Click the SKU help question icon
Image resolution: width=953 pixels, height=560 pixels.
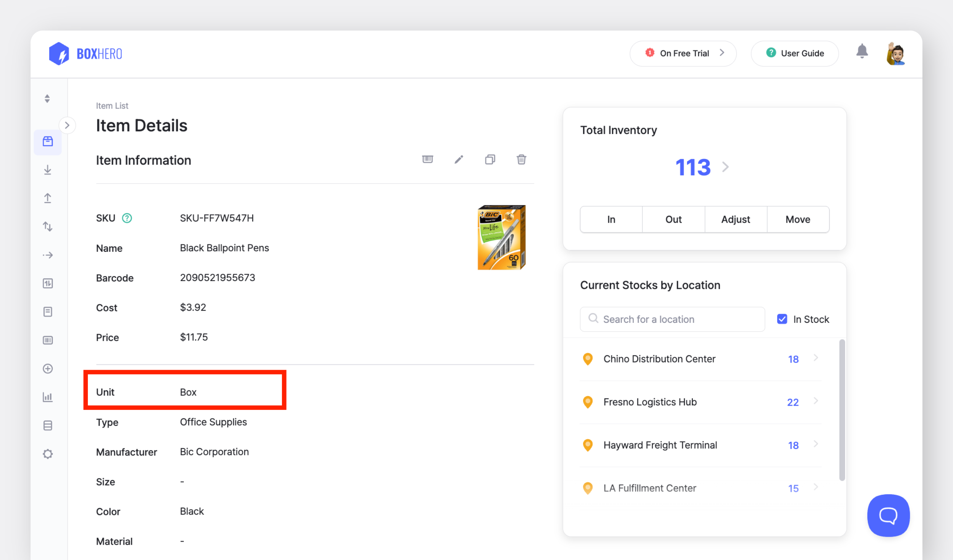coord(127,218)
